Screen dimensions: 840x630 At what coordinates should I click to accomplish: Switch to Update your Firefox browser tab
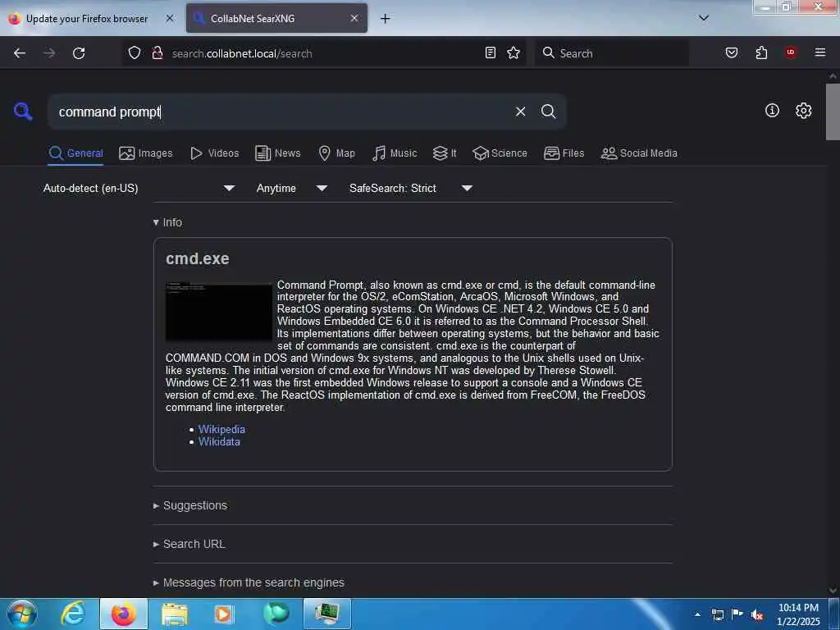(x=87, y=19)
